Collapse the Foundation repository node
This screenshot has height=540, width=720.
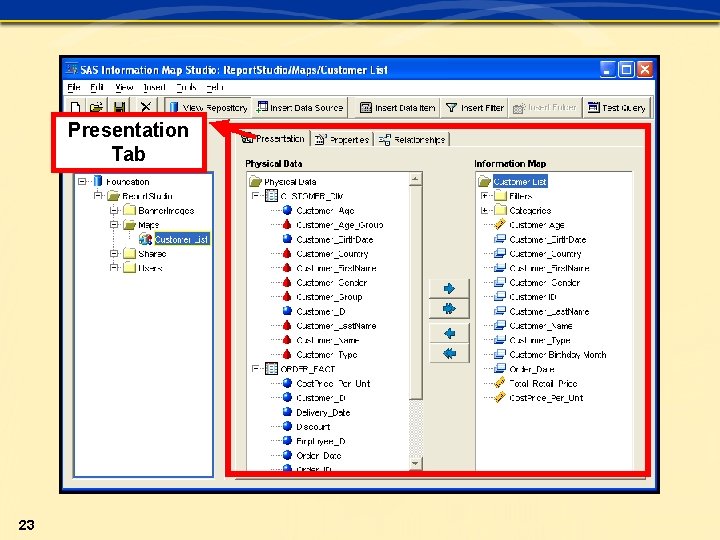pos(82,181)
